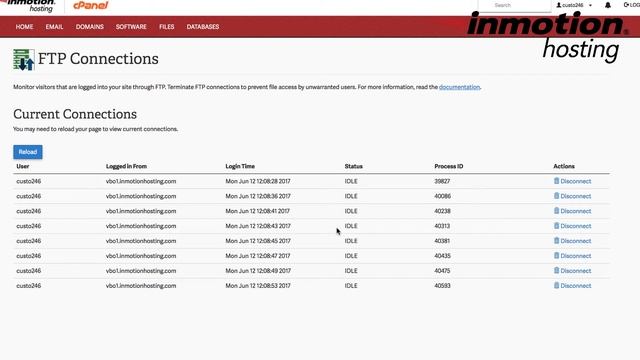The width and height of the screenshot is (640, 360).
Task: Click the FTP Connections title text
Action: 98,59
